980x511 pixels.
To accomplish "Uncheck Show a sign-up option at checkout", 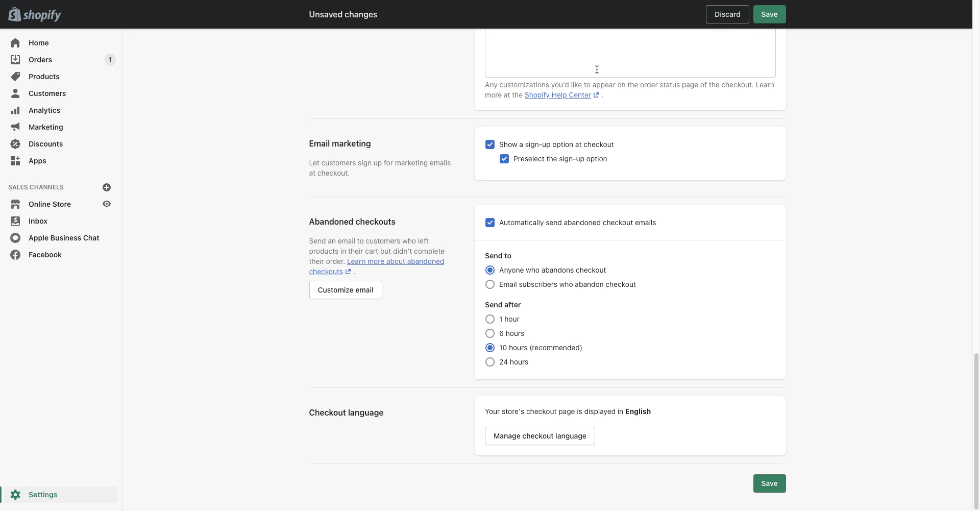I will coord(490,144).
